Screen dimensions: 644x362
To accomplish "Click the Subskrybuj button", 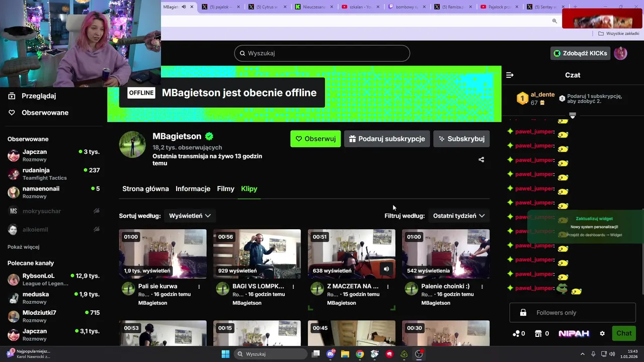I will [461, 139].
